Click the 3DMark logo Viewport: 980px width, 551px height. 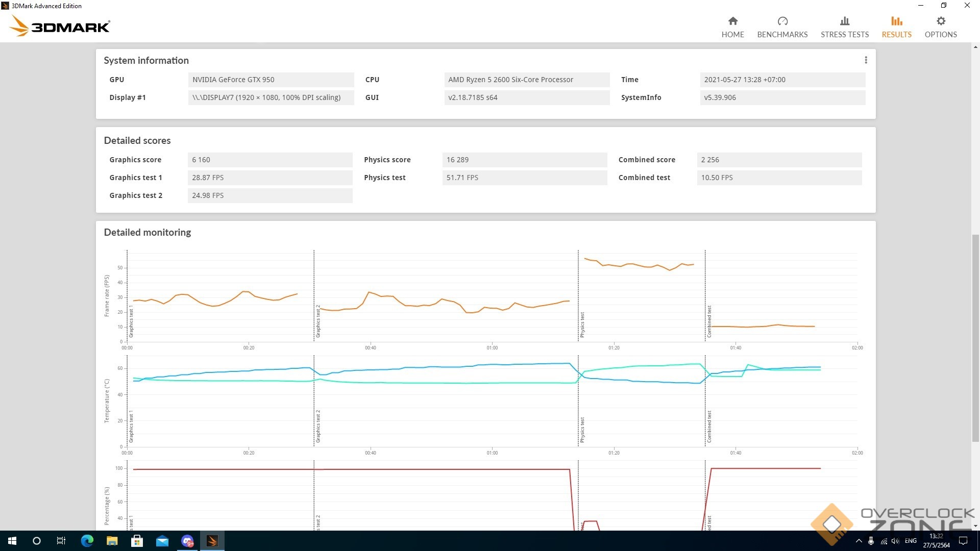(x=60, y=26)
